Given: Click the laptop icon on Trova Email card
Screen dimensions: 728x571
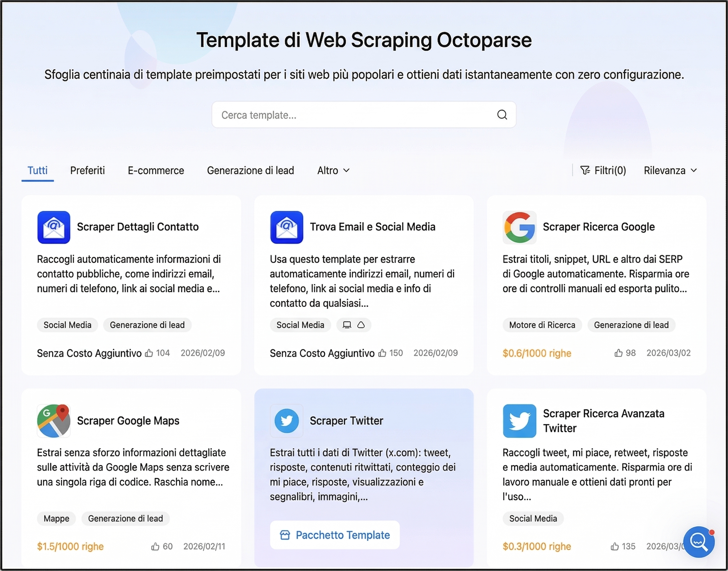Looking at the screenshot, I should tap(346, 325).
